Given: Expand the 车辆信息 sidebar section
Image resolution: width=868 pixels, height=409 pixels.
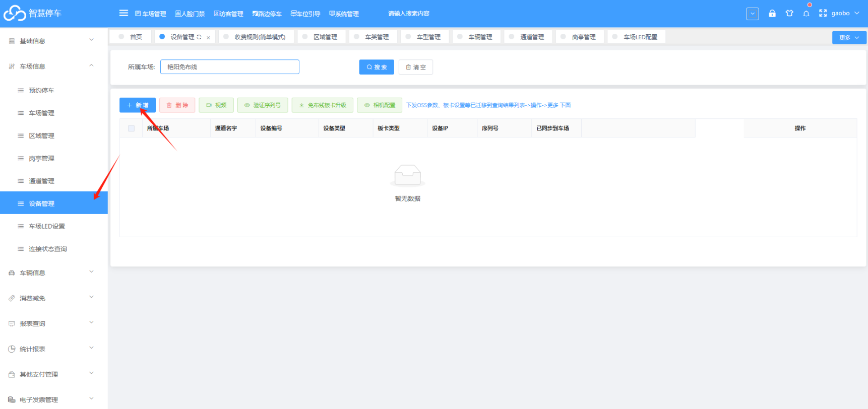Looking at the screenshot, I should [x=54, y=272].
